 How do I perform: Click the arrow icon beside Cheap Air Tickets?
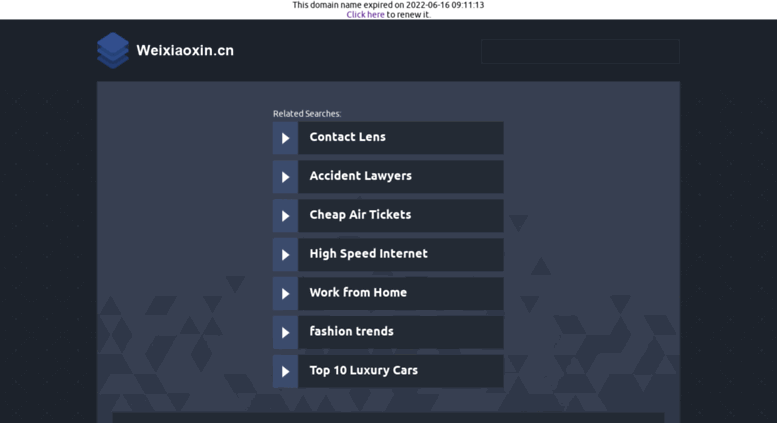[285, 216]
